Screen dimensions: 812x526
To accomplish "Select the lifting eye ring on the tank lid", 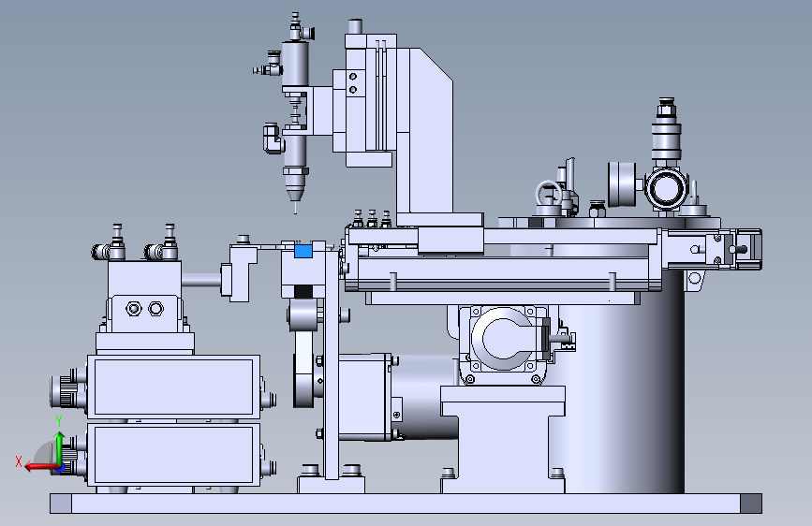I will [x=549, y=193].
